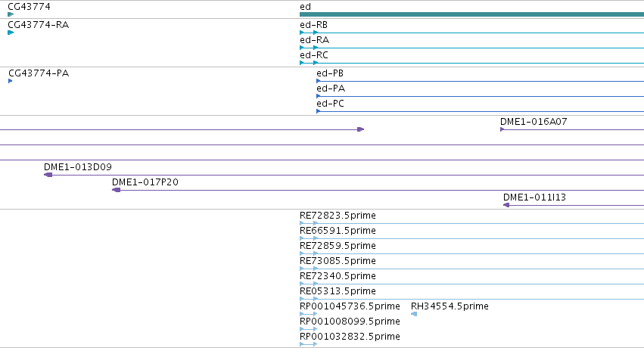Click the DME1-017P20 left arrowhead
Screen dimensions: 644x348
(117, 190)
